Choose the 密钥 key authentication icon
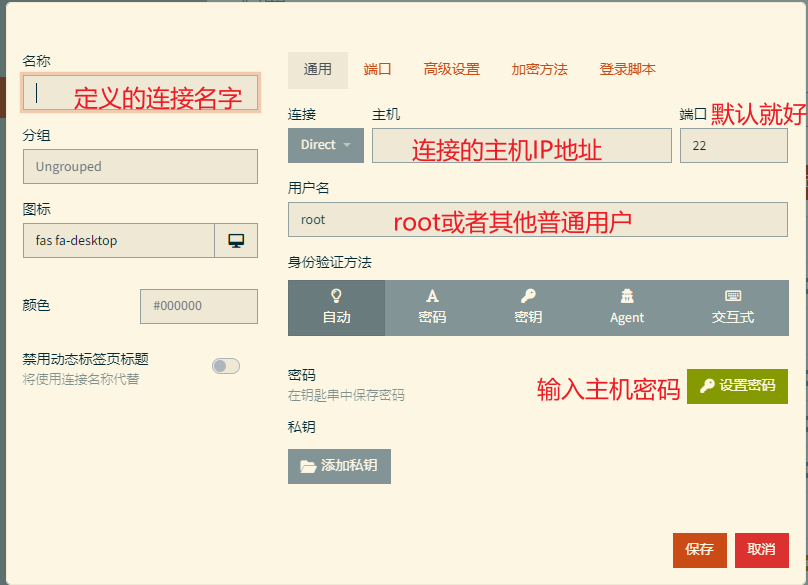This screenshot has width=808, height=585. 529,308
